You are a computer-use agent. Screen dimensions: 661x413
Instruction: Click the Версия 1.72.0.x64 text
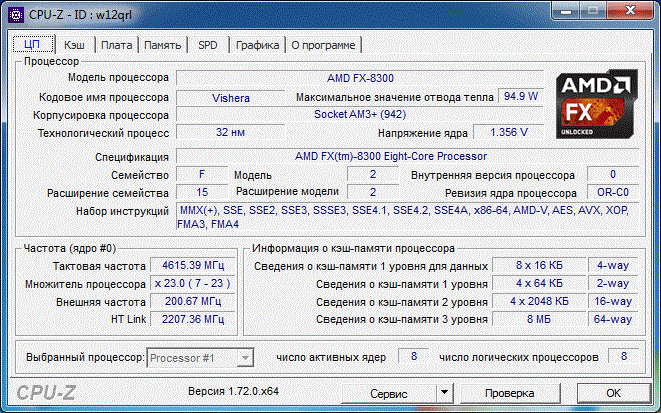233,391
